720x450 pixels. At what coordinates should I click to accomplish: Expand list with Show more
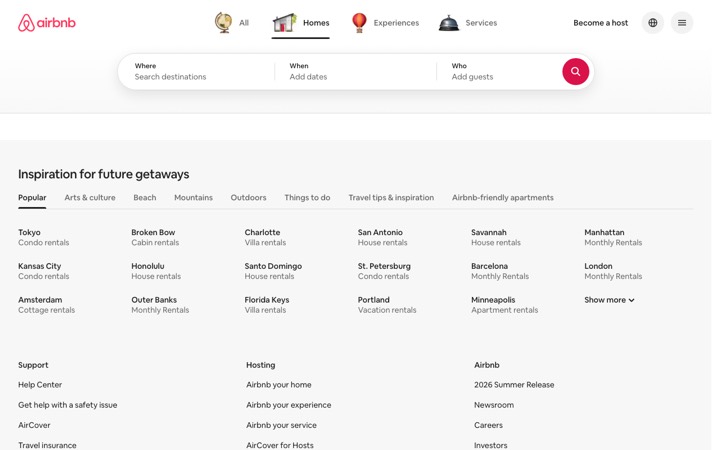tap(609, 300)
